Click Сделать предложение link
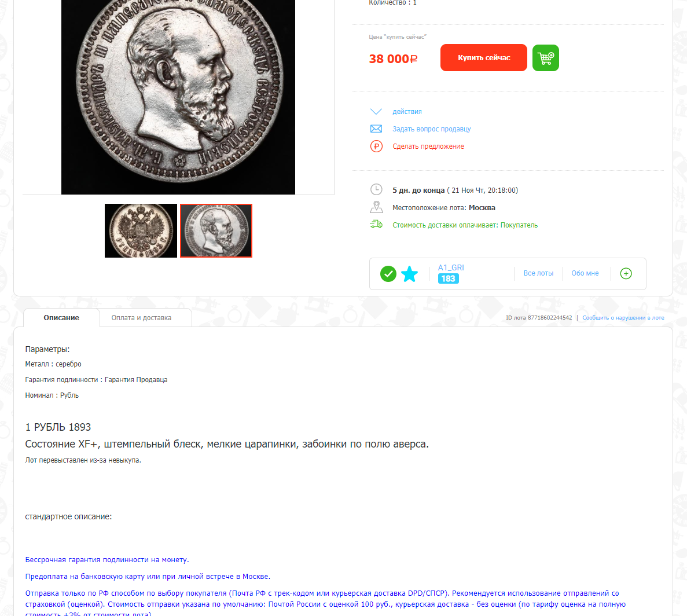The width and height of the screenshot is (687, 616). [428, 146]
